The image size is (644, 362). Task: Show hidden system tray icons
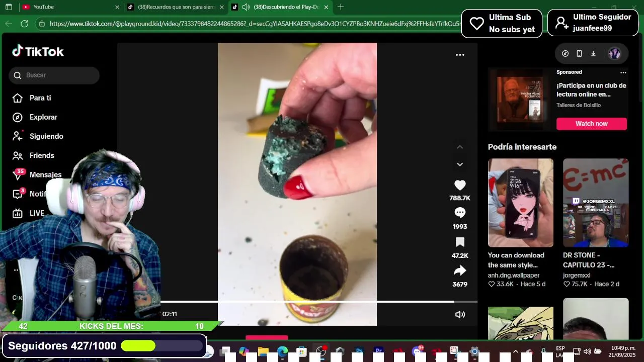tap(515, 351)
